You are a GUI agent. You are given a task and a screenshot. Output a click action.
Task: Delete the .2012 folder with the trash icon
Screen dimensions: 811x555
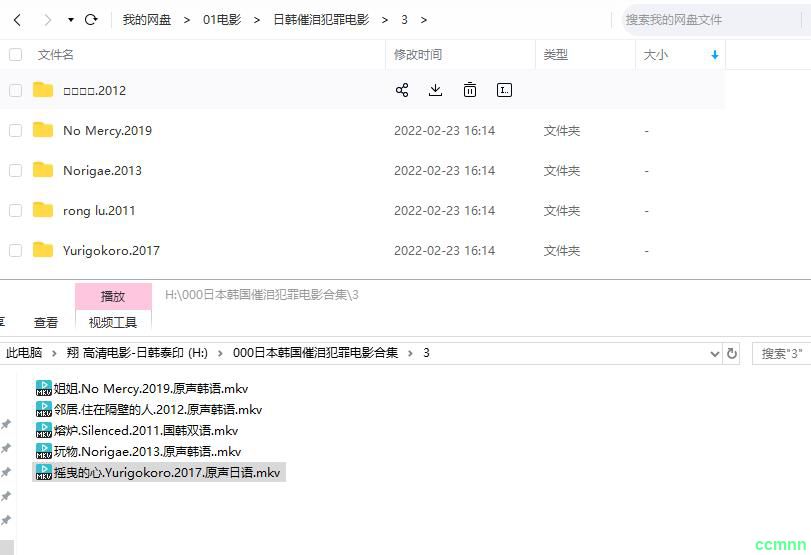470,90
